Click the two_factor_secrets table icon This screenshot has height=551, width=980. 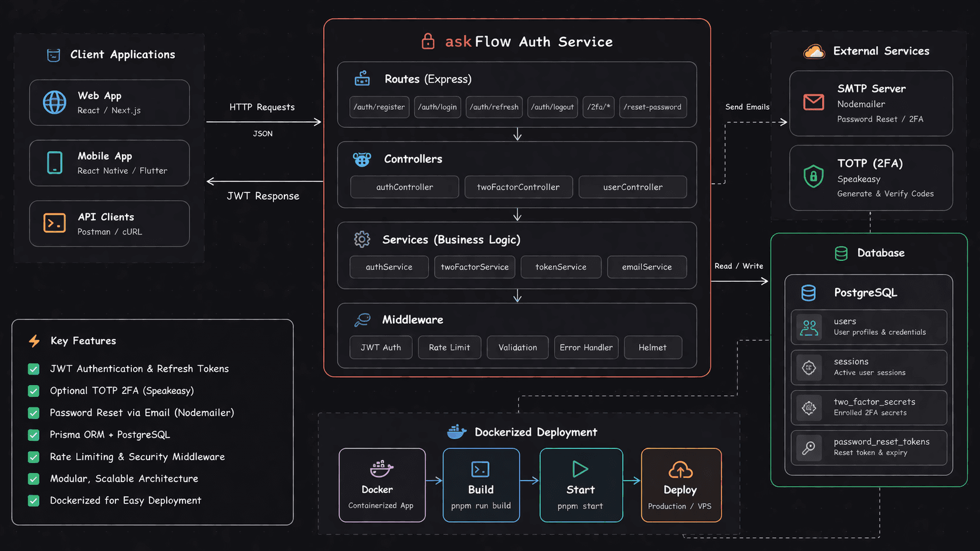point(809,407)
